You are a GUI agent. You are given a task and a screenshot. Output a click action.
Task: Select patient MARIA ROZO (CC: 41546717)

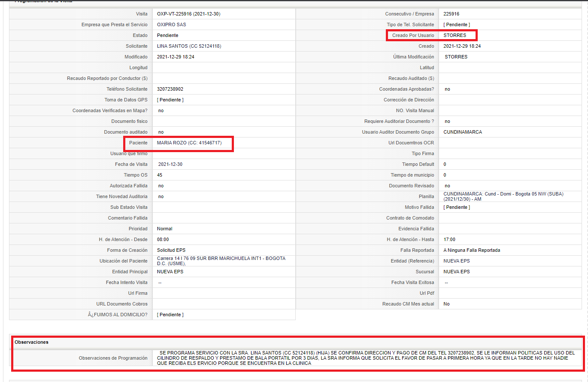pyautogui.click(x=189, y=143)
